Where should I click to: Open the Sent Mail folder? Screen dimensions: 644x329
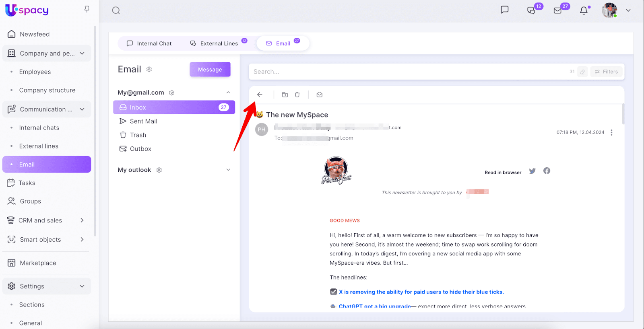(x=143, y=121)
